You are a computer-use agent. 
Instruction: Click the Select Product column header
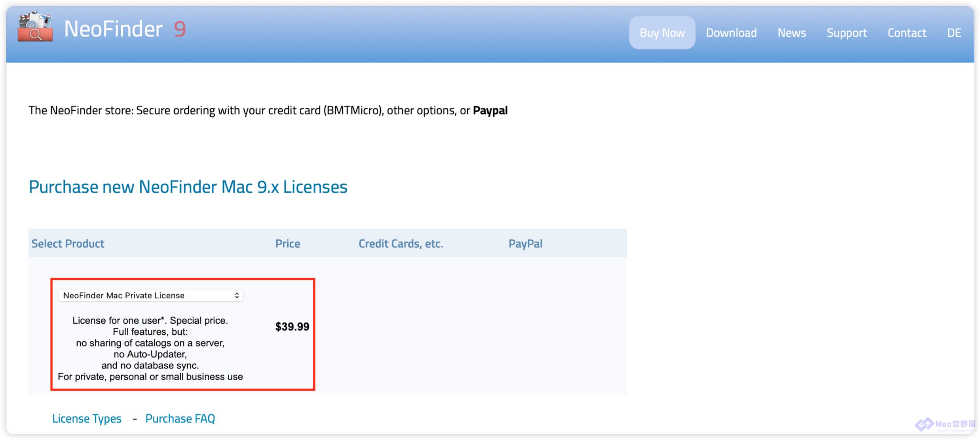68,244
